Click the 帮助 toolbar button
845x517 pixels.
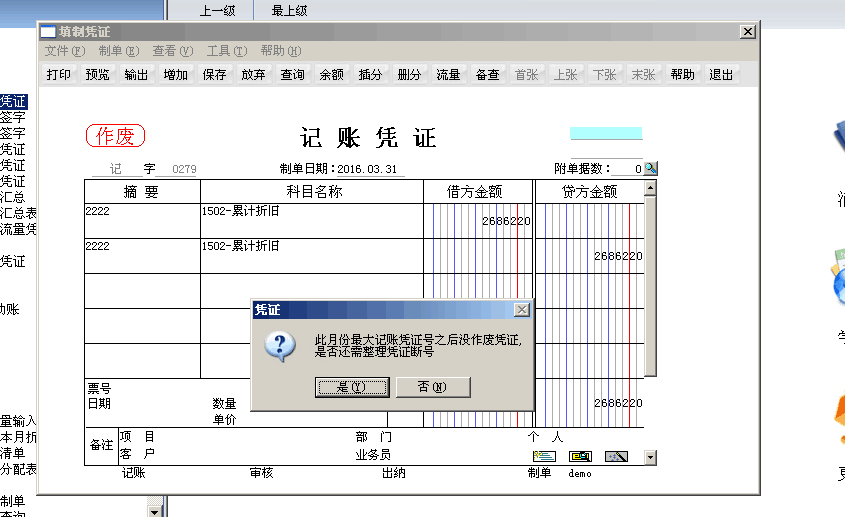[683, 74]
